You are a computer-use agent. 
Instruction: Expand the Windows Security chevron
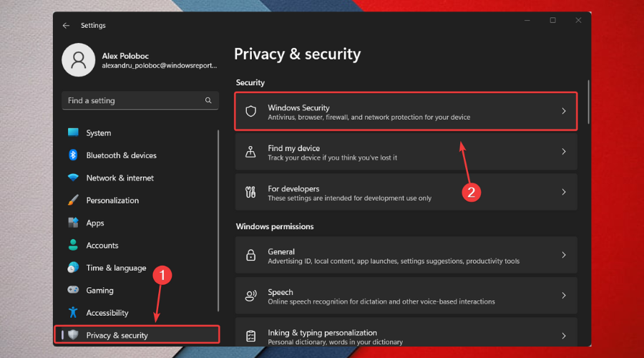click(564, 112)
